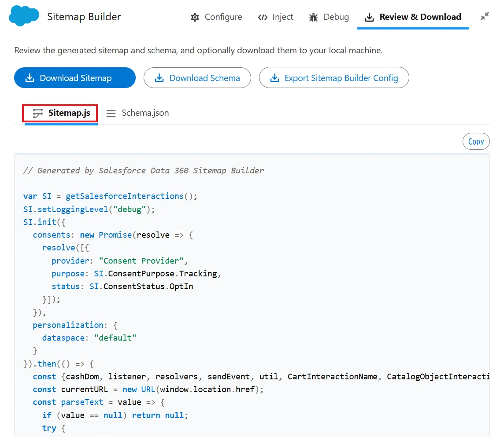Click the 'const {cashDom, listener' line
Image resolution: width=504 pixels, height=437 pixels.
coord(261,377)
